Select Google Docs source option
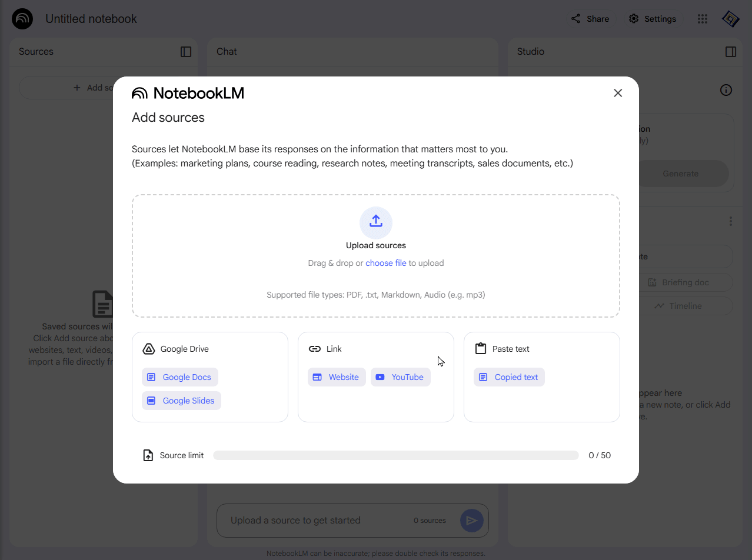Image resolution: width=752 pixels, height=560 pixels. click(180, 377)
